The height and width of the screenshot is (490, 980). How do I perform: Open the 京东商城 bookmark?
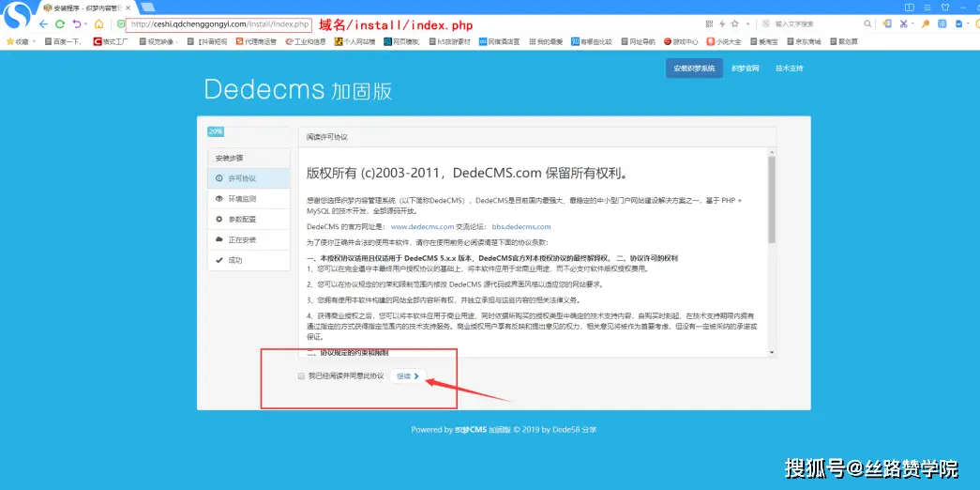click(x=804, y=42)
